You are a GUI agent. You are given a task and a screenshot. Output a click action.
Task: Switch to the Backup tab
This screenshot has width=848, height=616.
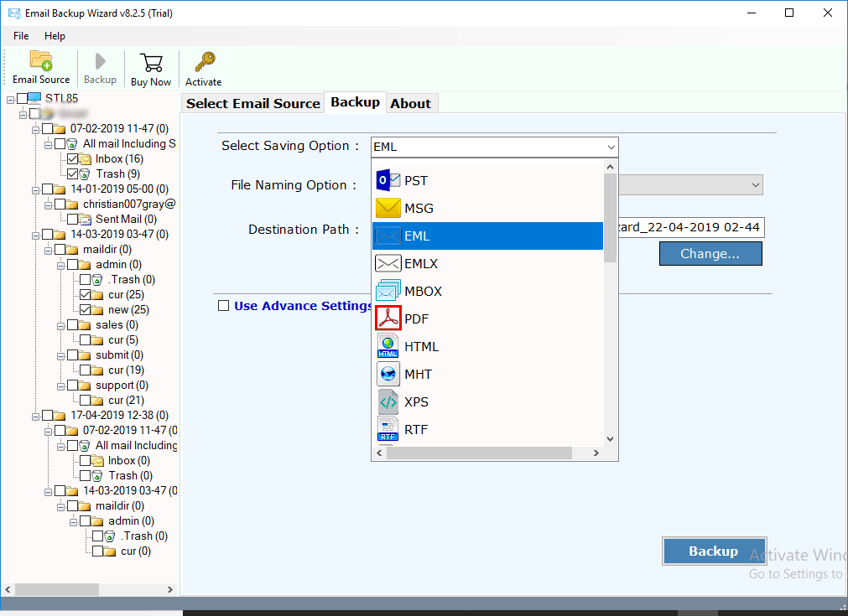click(x=356, y=102)
